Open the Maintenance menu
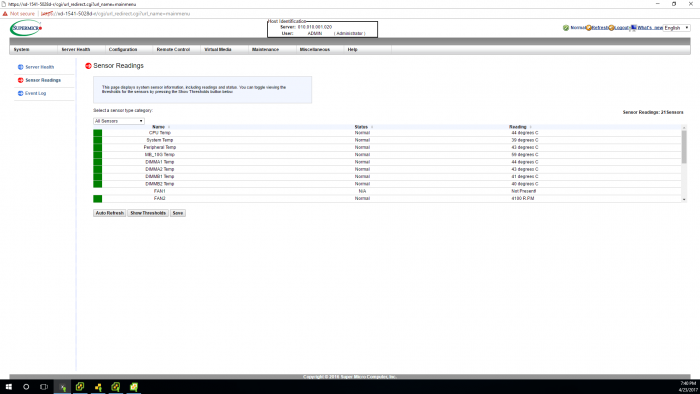The width and height of the screenshot is (700, 394). (265, 50)
